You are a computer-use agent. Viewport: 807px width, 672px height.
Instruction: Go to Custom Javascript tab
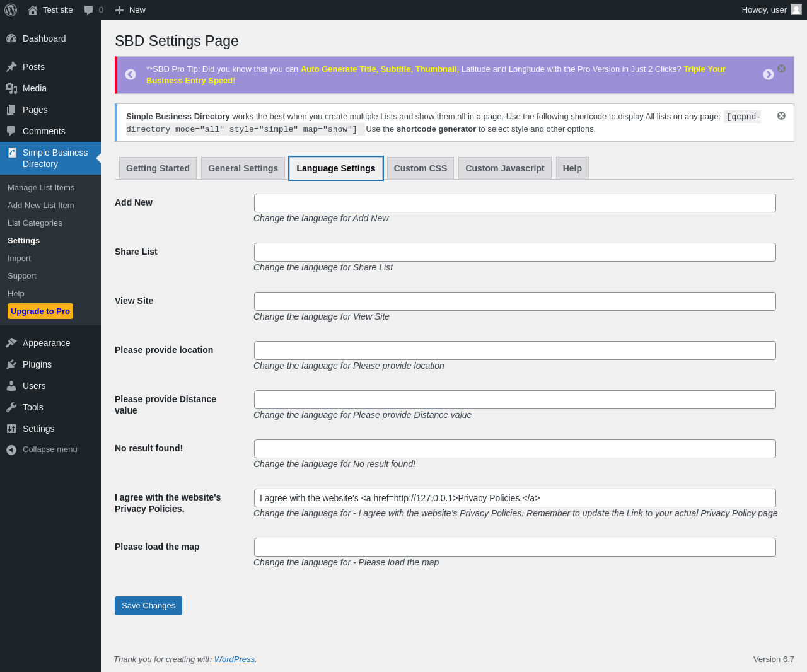(x=505, y=168)
